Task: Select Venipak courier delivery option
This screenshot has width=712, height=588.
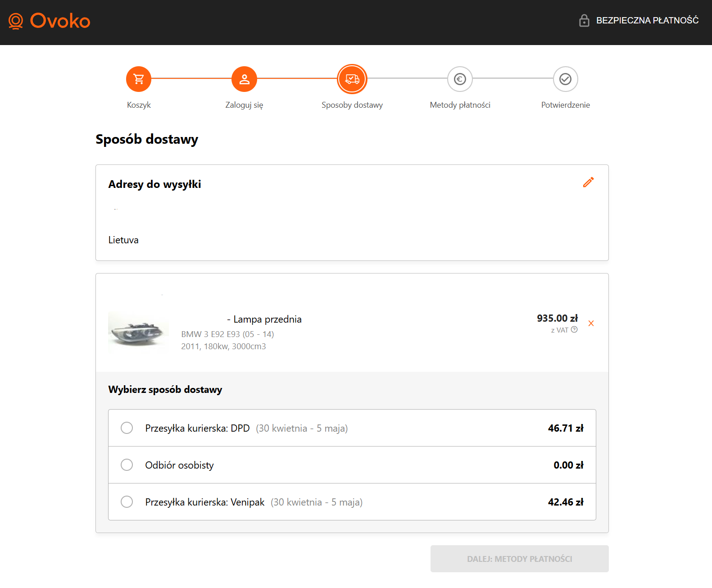Action: click(x=352, y=502)
